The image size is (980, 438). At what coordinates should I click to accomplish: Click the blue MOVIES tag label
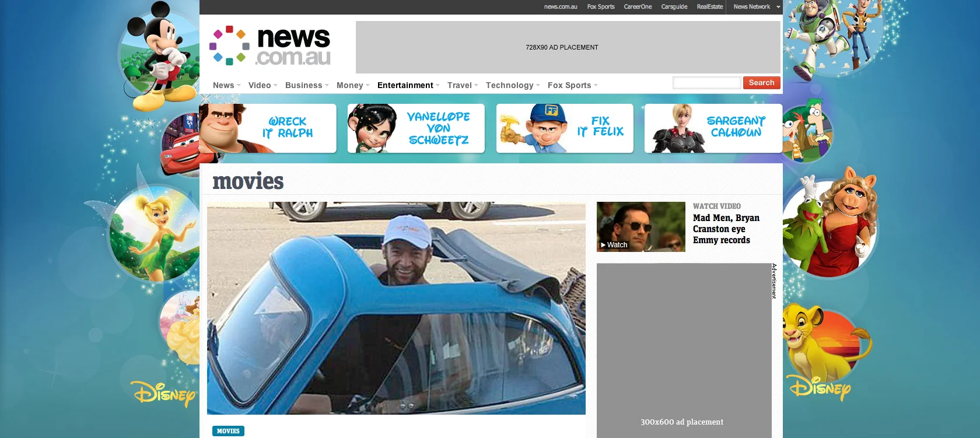pyautogui.click(x=228, y=431)
